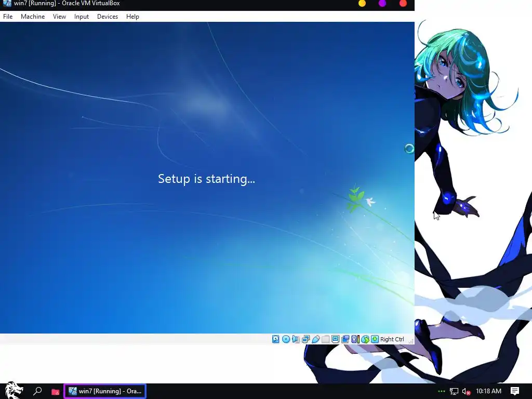Click the yellow minimize dot of VirtualBox window
The height and width of the screenshot is (399, 532).
pyautogui.click(x=362, y=4)
